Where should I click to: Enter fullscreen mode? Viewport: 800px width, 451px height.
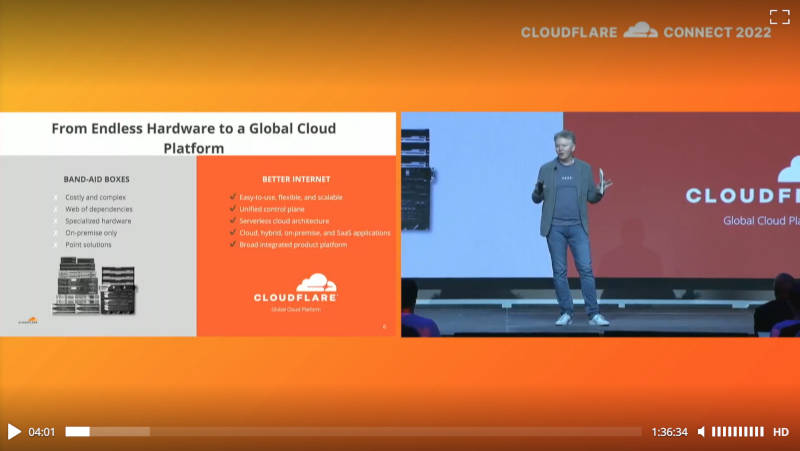[x=780, y=17]
